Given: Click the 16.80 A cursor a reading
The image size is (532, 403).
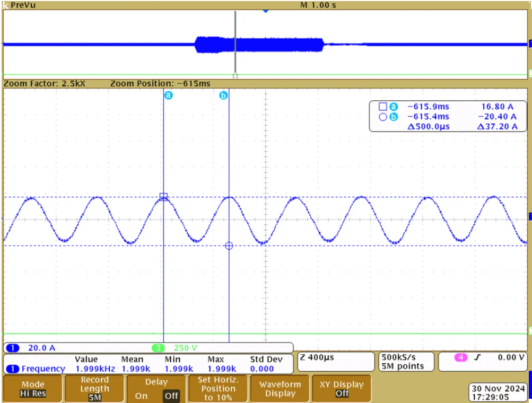Looking at the screenshot, I should [498, 107].
